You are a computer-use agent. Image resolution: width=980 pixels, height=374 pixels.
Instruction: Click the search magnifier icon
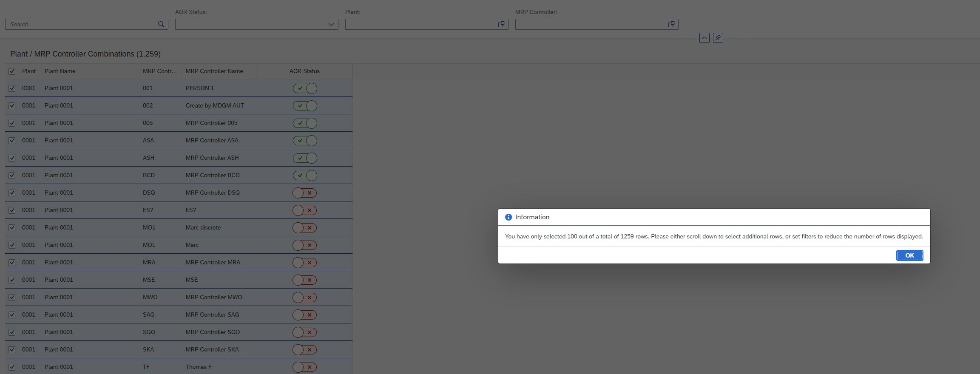(x=161, y=24)
